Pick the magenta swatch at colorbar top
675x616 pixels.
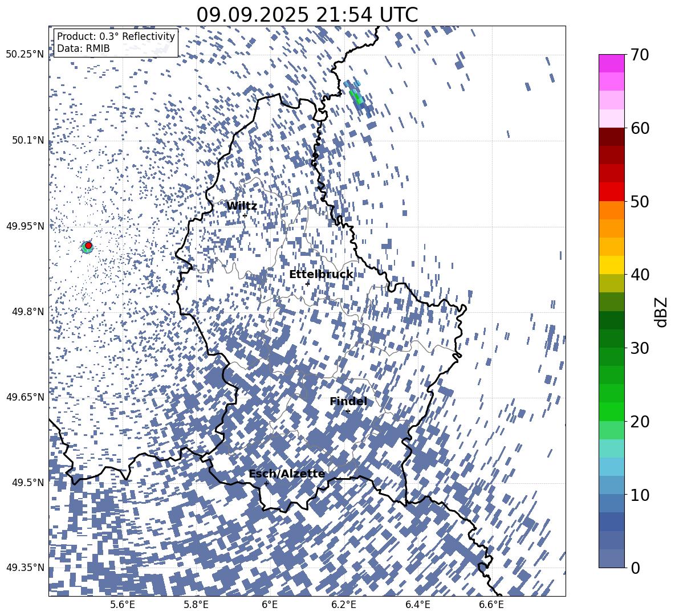click(611, 63)
